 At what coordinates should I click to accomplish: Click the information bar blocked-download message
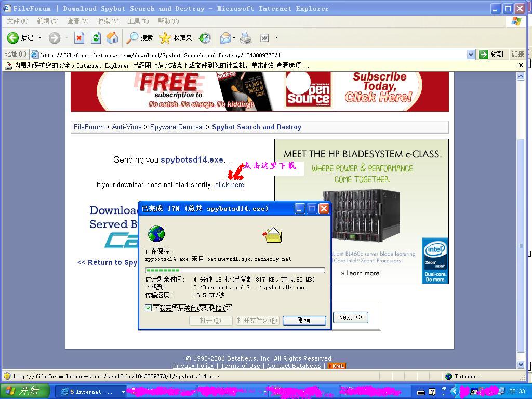162,65
